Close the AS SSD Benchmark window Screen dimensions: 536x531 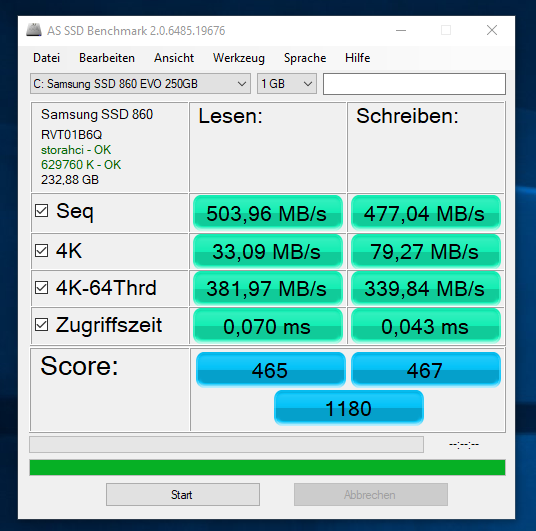492,30
